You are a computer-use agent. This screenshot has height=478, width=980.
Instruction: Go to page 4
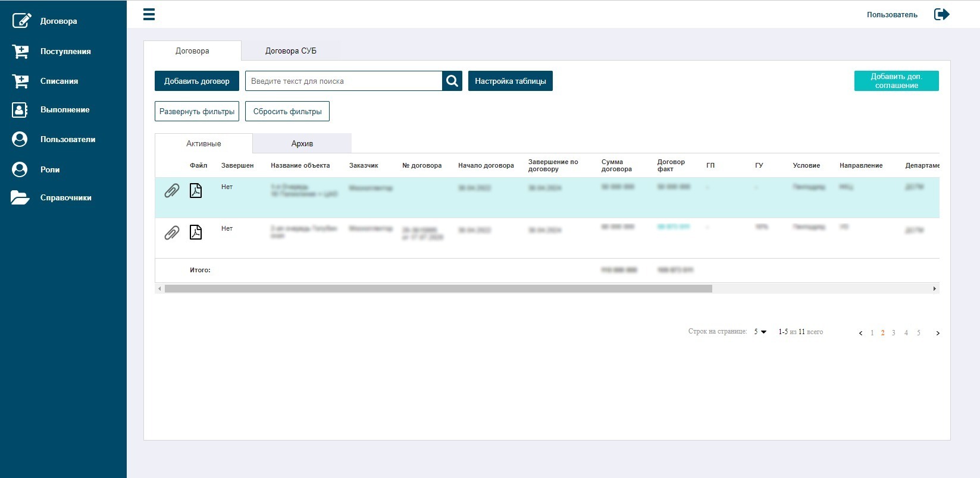(x=906, y=333)
